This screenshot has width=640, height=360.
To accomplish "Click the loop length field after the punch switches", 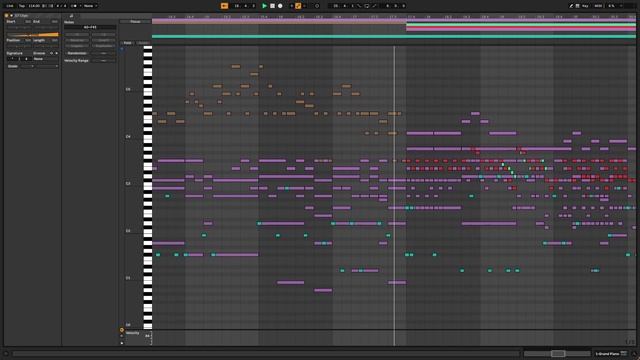I will [396, 6].
